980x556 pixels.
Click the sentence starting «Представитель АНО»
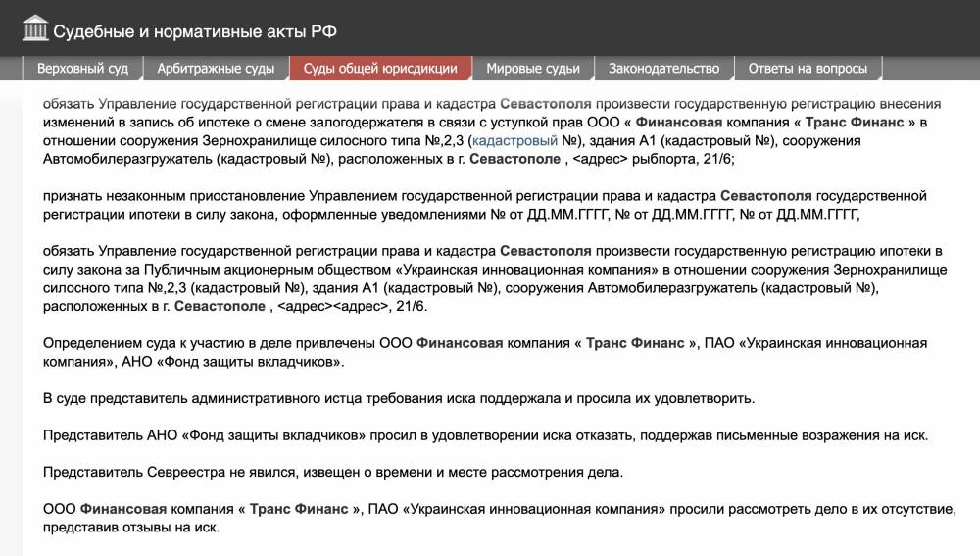click(x=485, y=434)
